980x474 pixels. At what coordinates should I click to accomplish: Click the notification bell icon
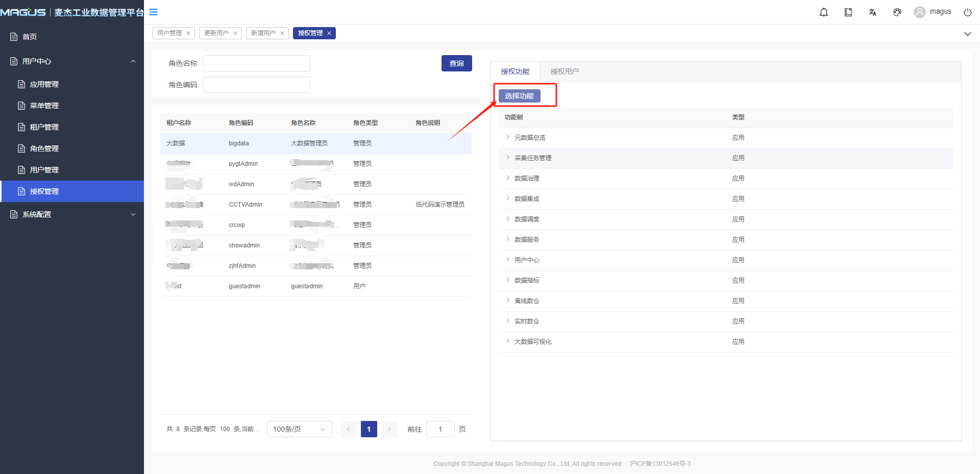coord(823,12)
